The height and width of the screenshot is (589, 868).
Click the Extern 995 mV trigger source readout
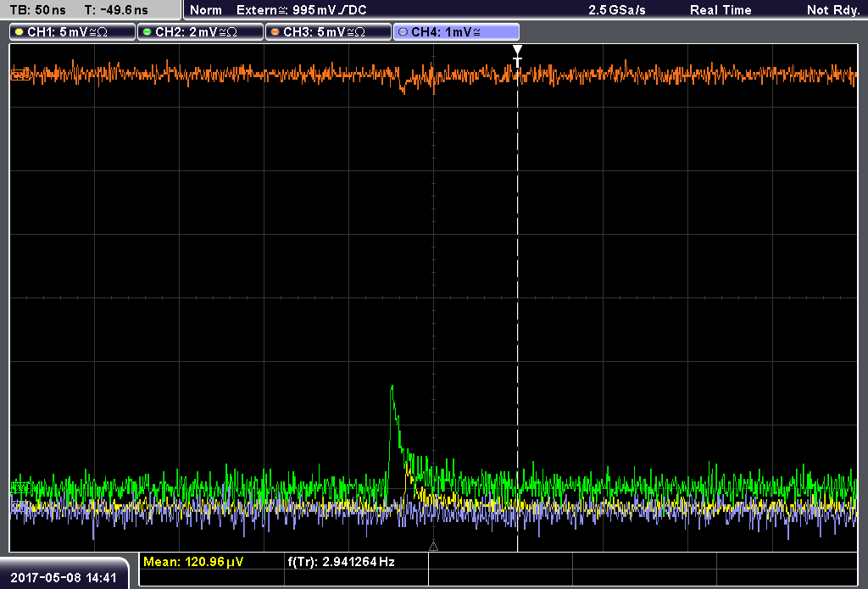click(301, 10)
